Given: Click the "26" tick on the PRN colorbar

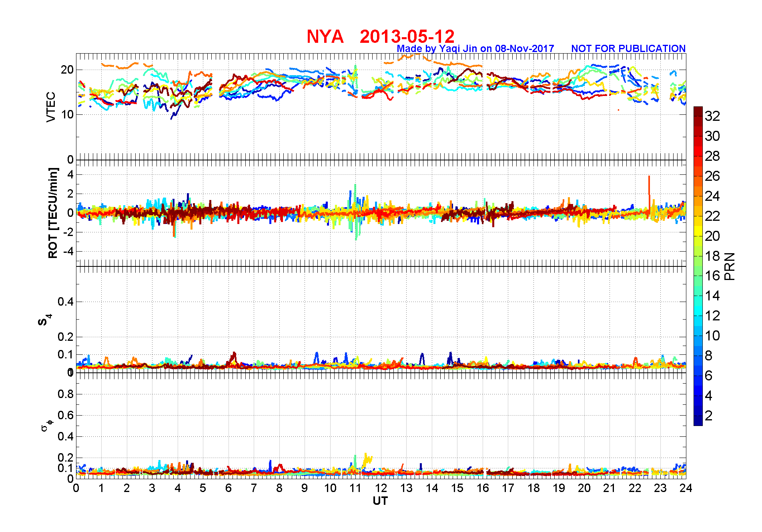Looking at the screenshot, I should pos(712,176).
